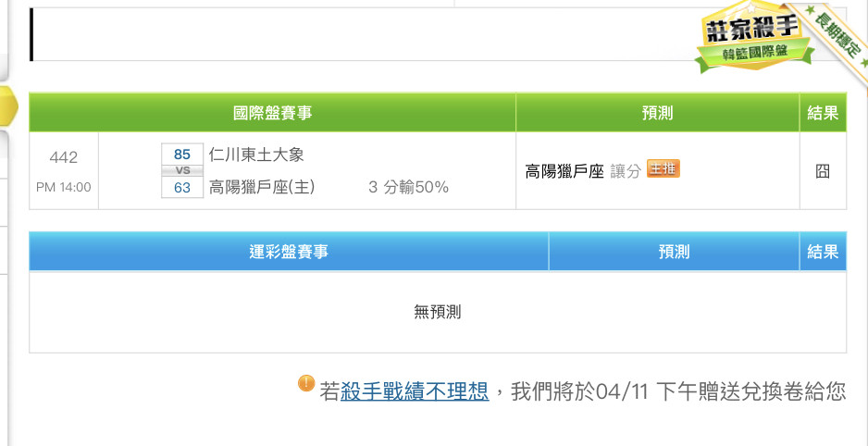Click the orange exclamation notice icon
The width and height of the screenshot is (868, 446).
click(x=306, y=383)
